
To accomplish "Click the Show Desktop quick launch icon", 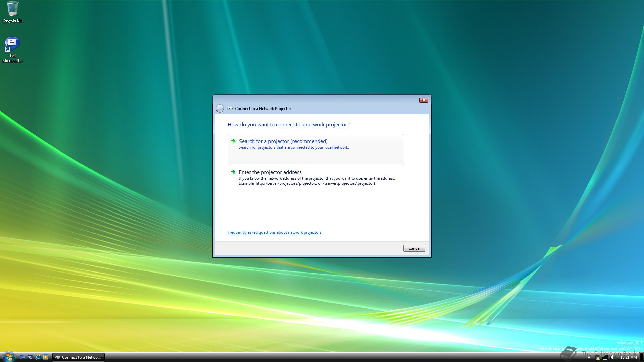I will [x=22, y=357].
